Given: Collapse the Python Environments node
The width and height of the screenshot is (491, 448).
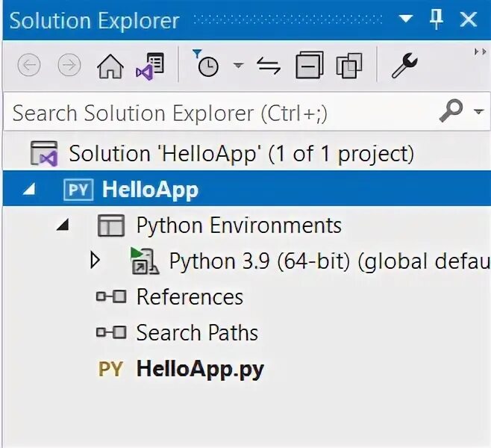Looking at the screenshot, I should 63,225.
